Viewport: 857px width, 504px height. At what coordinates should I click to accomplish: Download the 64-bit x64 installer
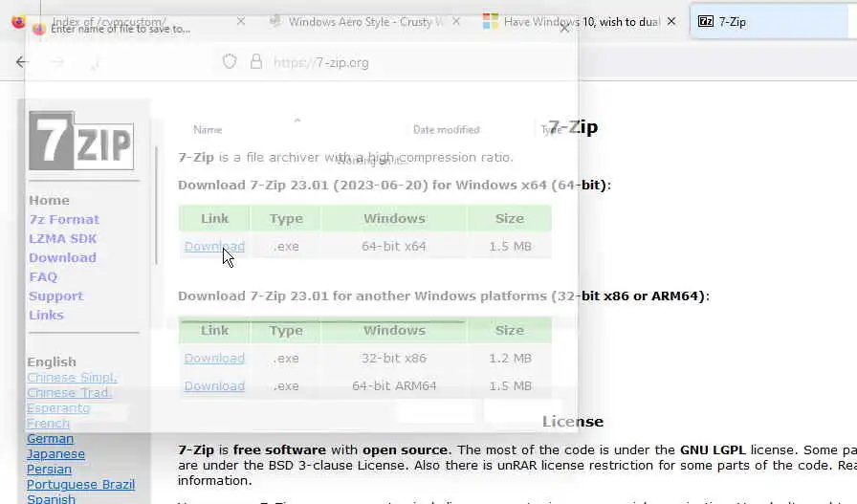click(214, 247)
